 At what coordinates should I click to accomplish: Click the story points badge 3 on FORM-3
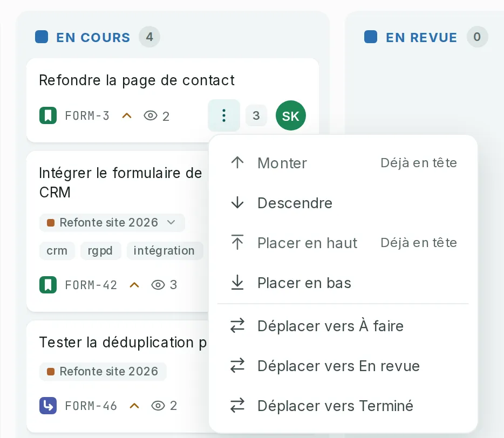pos(256,115)
